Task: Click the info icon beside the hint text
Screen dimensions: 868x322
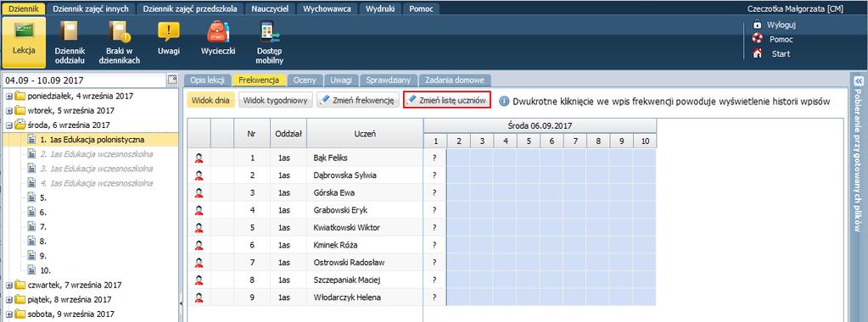Action: (504, 101)
